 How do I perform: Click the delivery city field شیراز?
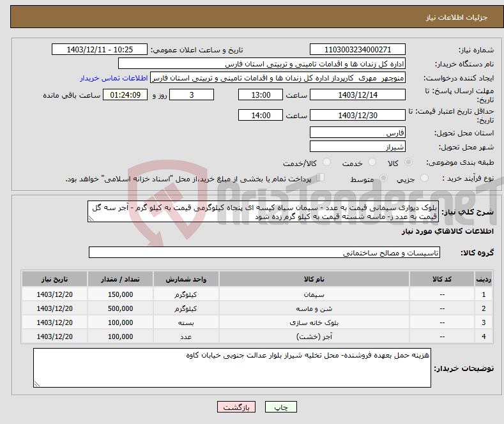358,146
